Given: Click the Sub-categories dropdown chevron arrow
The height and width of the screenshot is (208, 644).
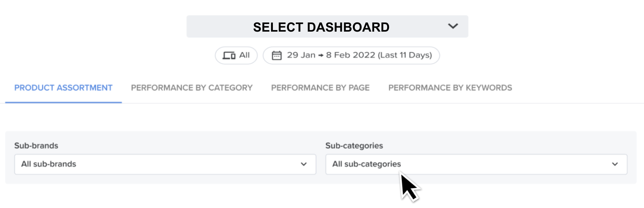Looking at the screenshot, I should (x=615, y=164).
